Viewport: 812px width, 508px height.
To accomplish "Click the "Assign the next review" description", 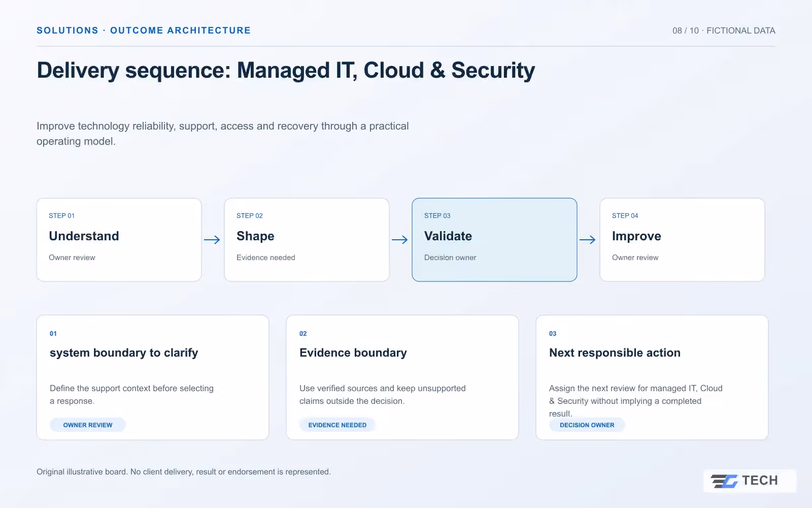I will click(x=636, y=401).
